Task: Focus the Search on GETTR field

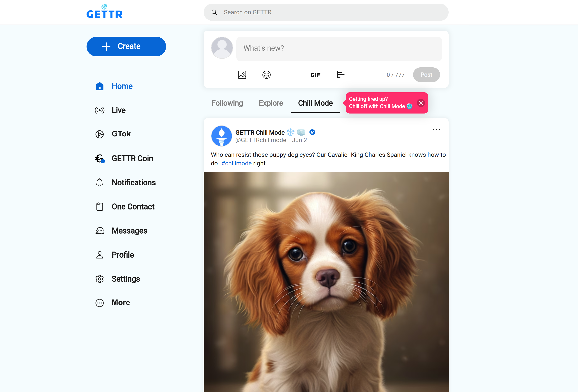Action: point(326,12)
